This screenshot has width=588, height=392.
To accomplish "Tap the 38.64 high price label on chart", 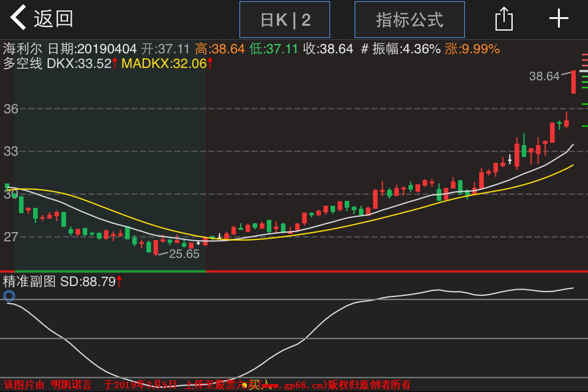I will click(544, 76).
